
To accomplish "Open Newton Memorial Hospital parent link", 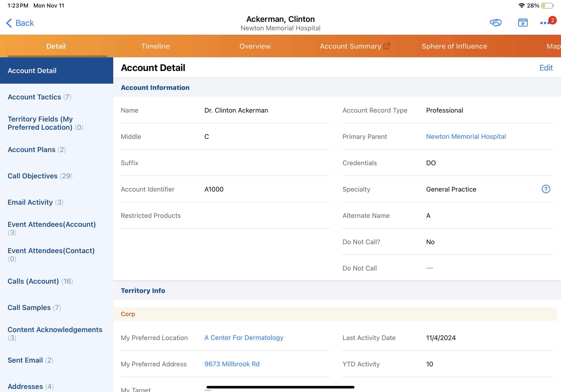I will [466, 136].
